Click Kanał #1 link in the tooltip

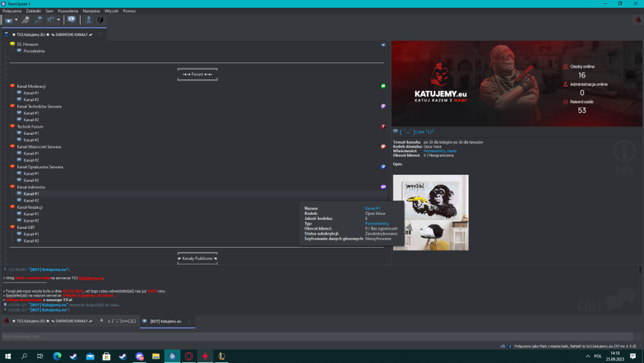tap(372, 208)
